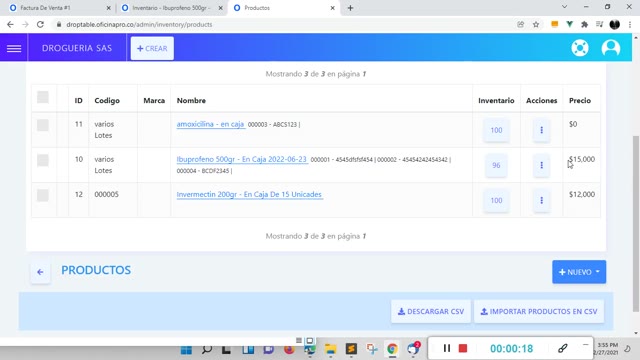The image size is (640, 360).
Task: Open Chrome from the taskbar
Action: click(x=392, y=349)
